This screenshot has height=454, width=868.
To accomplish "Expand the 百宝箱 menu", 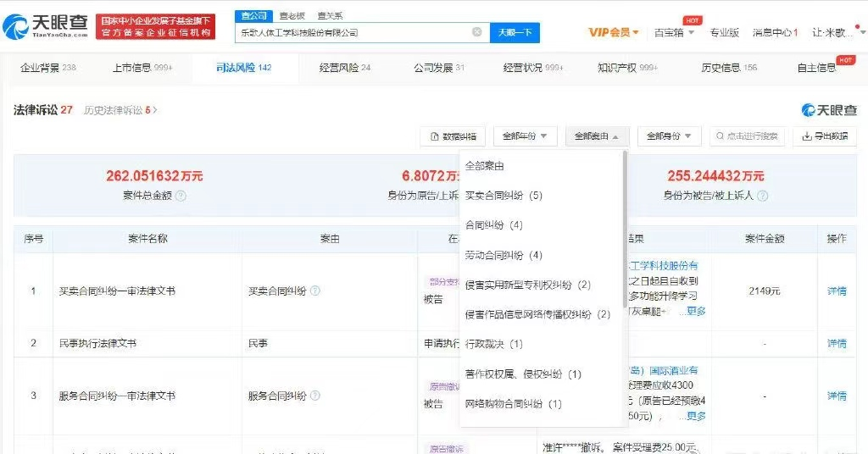I will 674,33.
